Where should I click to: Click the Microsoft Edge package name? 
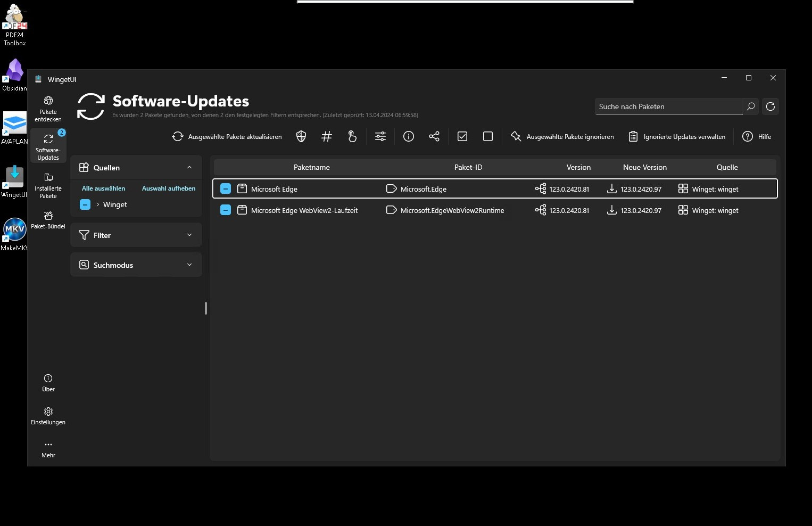pos(274,189)
